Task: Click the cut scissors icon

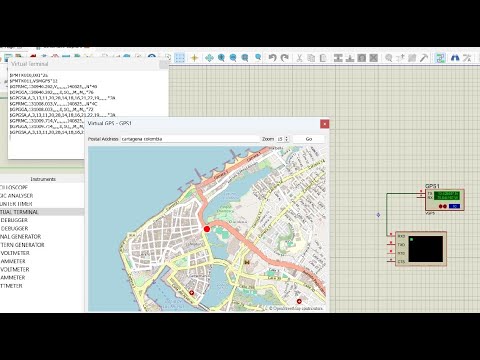Action: pyautogui.click(x=299, y=58)
